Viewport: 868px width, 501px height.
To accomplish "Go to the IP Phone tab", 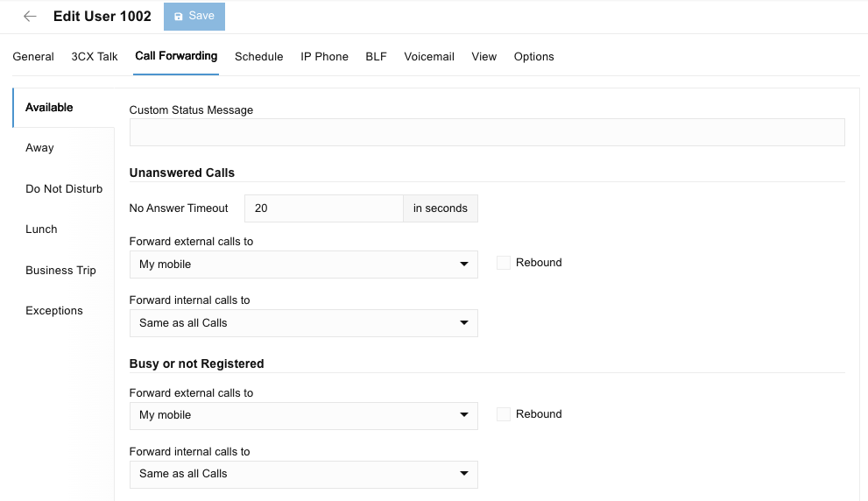I will (x=324, y=57).
